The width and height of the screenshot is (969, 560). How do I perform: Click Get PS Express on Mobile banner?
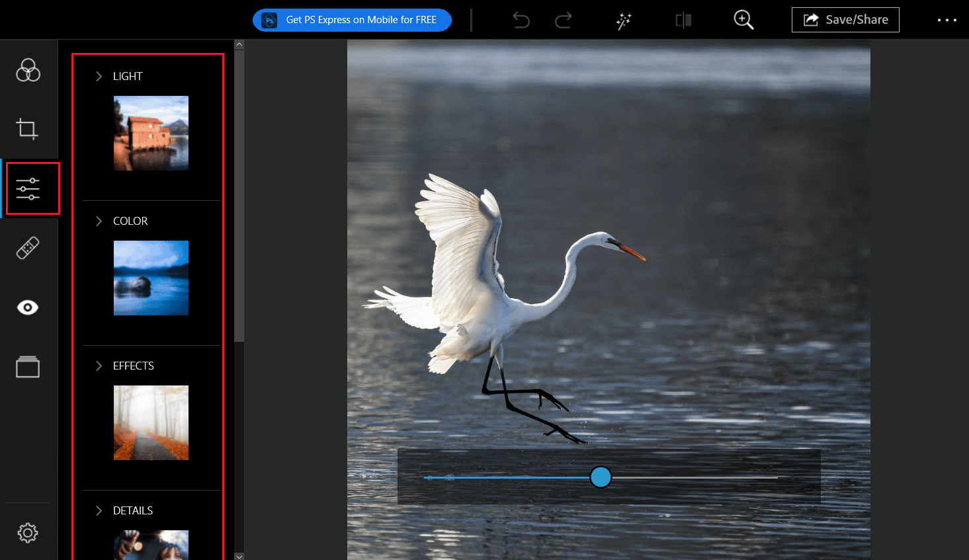click(x=352, y=20)
